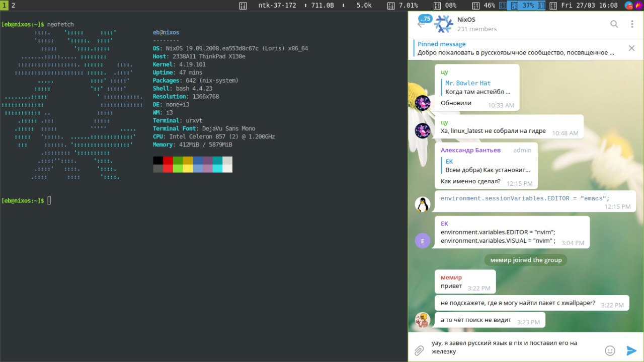Click the environment.variables.VISUAL message line
This screenshot has height=362, width=644.
point(498,241)
